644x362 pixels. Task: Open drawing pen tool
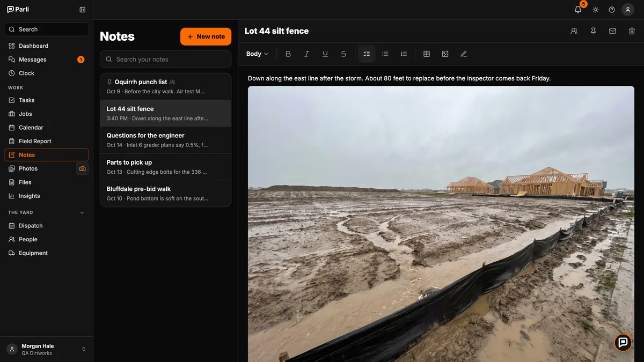click(464, 54)
